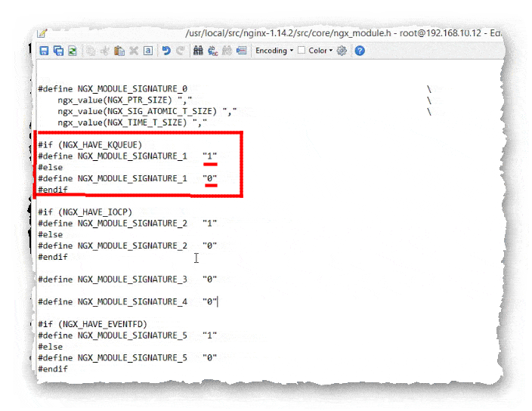Click the line '#if (NGX_HAVE_IOCP)'
This screenshot has height=411, width=532.
coord(85,212)
